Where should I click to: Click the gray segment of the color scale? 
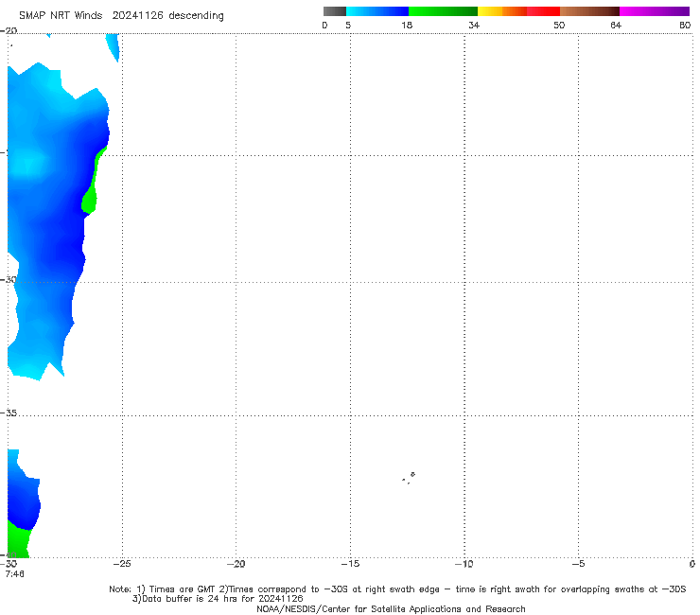point(334,11)
